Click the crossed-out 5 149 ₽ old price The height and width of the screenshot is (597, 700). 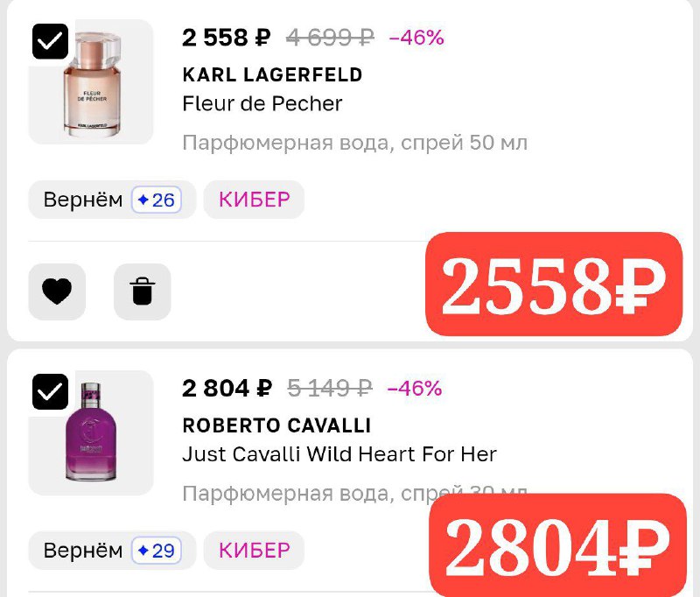point(330,388)
